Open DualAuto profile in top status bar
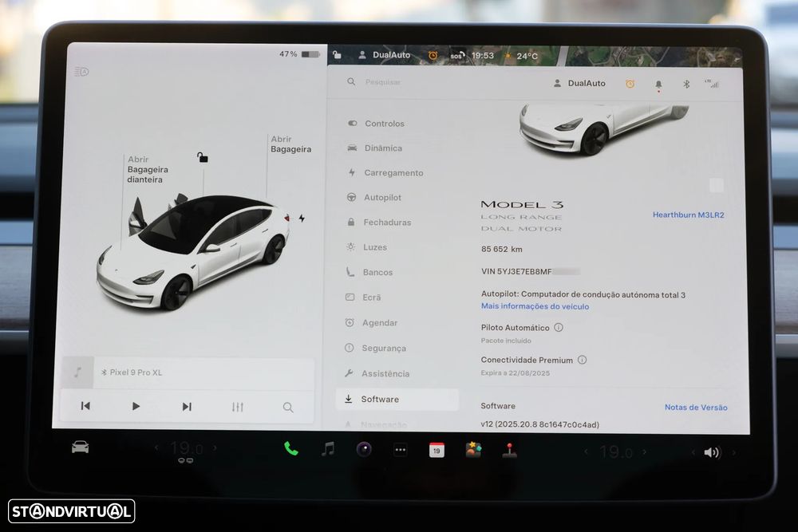 [385, 55]
